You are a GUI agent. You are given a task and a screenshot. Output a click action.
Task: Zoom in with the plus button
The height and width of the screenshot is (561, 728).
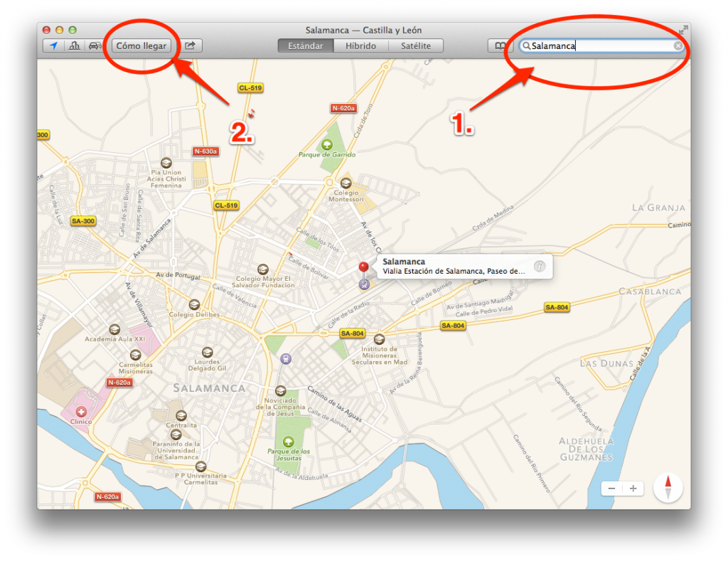tap(633, 488)
